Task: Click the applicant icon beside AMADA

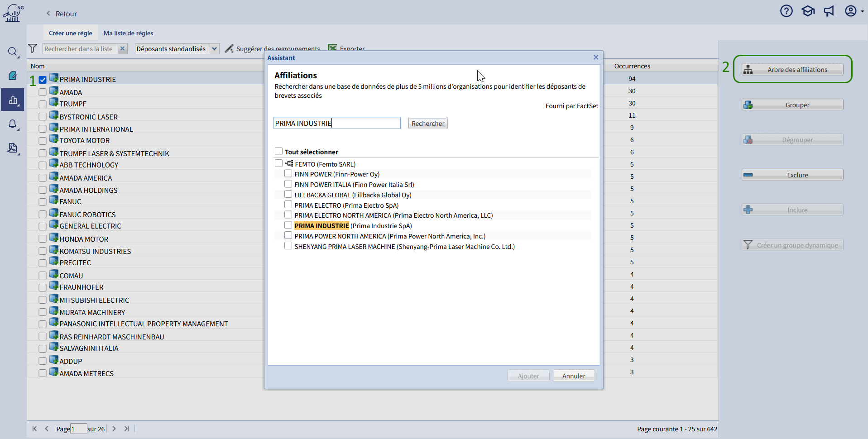Action: [x=54, y=90]
